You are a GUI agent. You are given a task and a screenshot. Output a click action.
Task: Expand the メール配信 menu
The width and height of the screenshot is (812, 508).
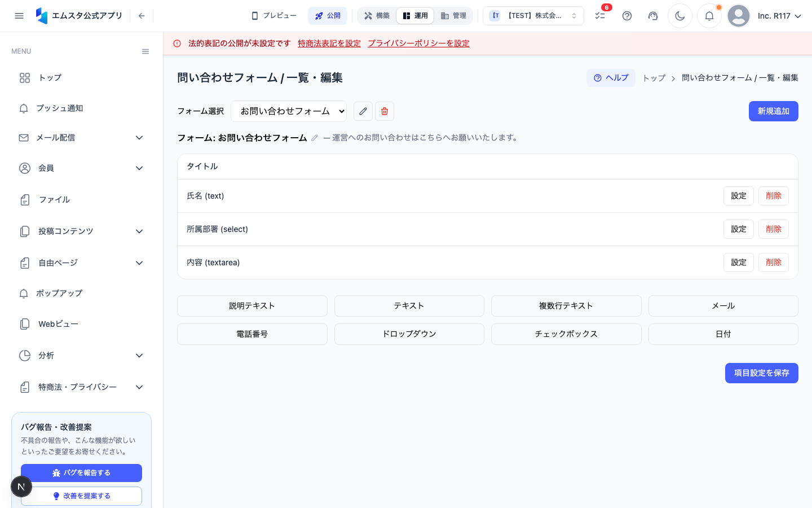coord(82,138)
